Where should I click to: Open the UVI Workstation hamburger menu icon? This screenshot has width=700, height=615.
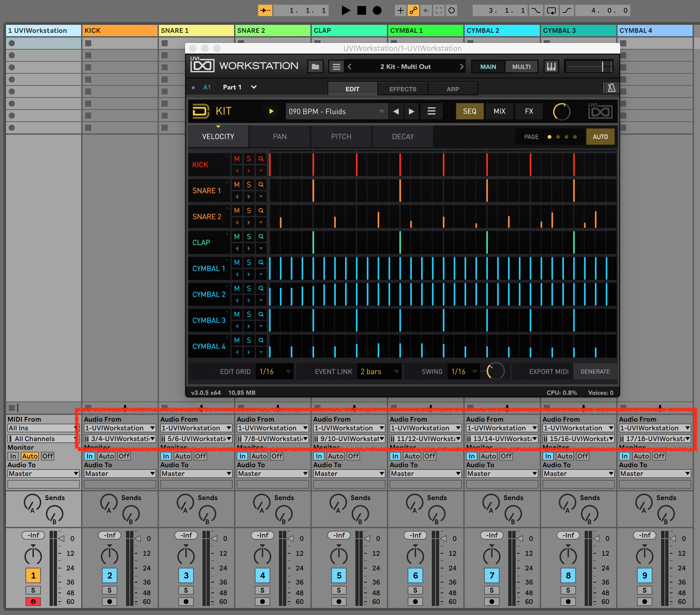[336, 66]
